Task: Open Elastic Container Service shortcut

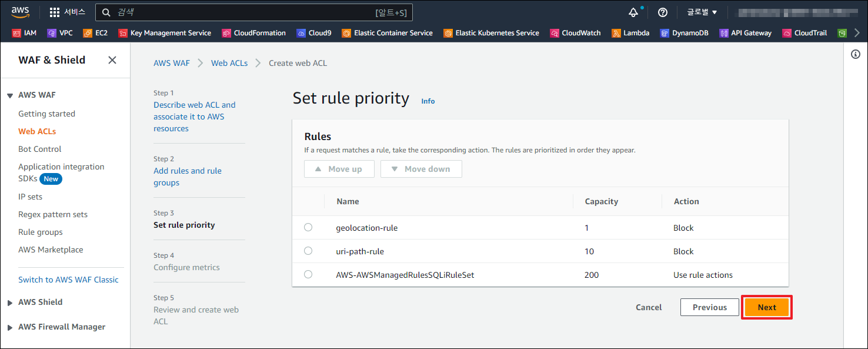Action: [x=388, y=33]
